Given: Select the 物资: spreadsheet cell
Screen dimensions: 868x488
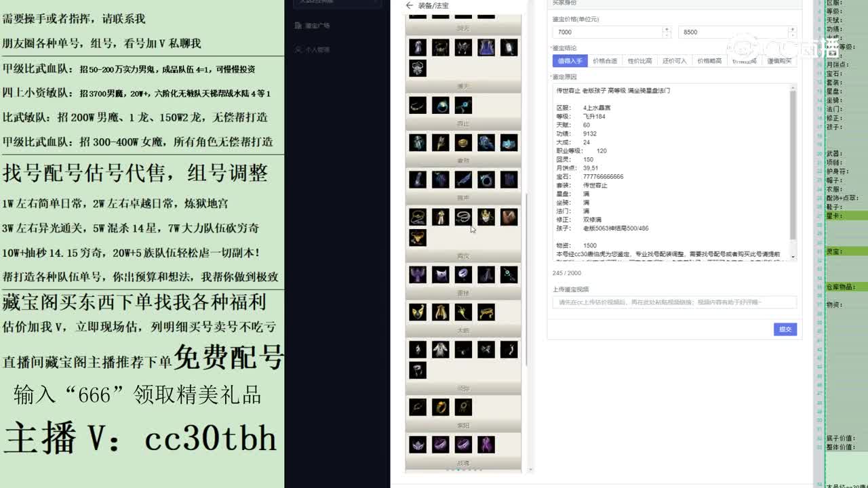Looking at the screenshot, I should click(x=846, y=305).
